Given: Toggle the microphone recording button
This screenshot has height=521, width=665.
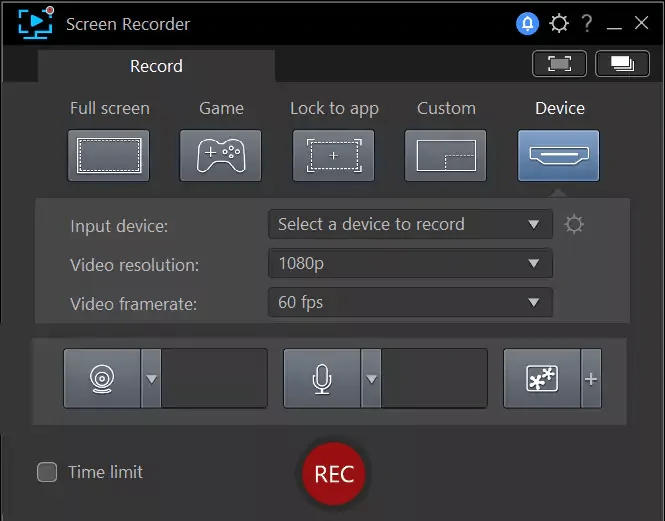Looking at the screenshot, I should (x=322, y=379).
